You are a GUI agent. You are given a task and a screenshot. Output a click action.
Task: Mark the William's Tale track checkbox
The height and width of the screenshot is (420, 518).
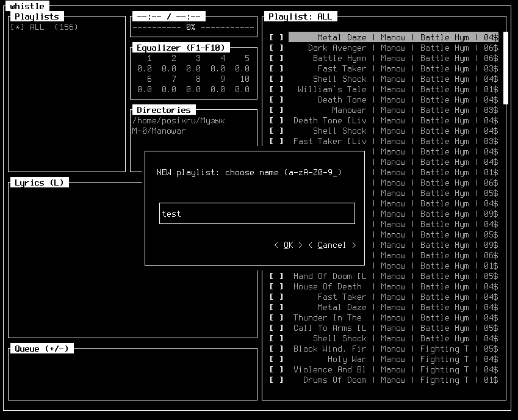click(x=276, y=89)
